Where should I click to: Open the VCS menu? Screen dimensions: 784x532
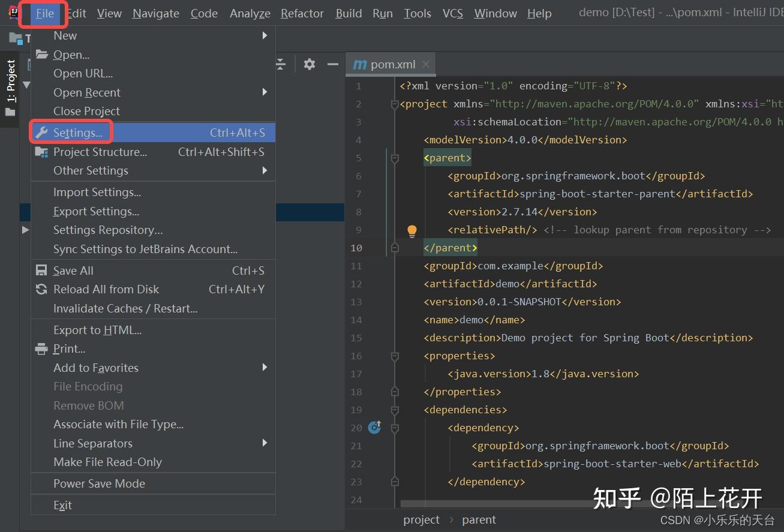point(453,13)
